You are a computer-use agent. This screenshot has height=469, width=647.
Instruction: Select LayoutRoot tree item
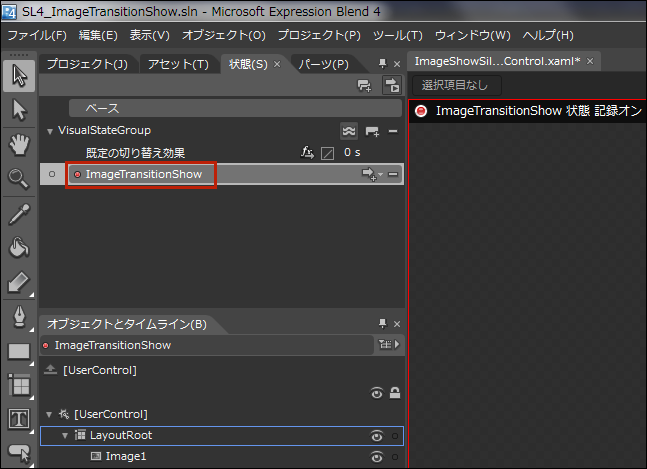(x=222, y=436)
